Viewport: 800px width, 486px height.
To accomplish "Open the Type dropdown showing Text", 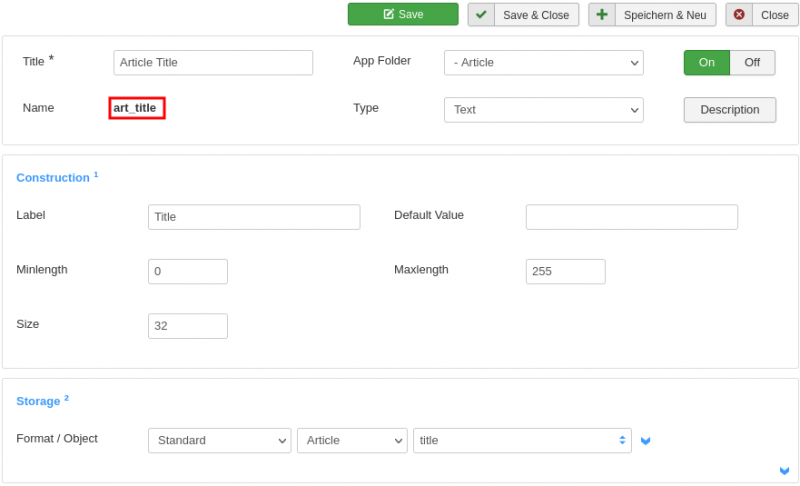I will tap(543, 110).
